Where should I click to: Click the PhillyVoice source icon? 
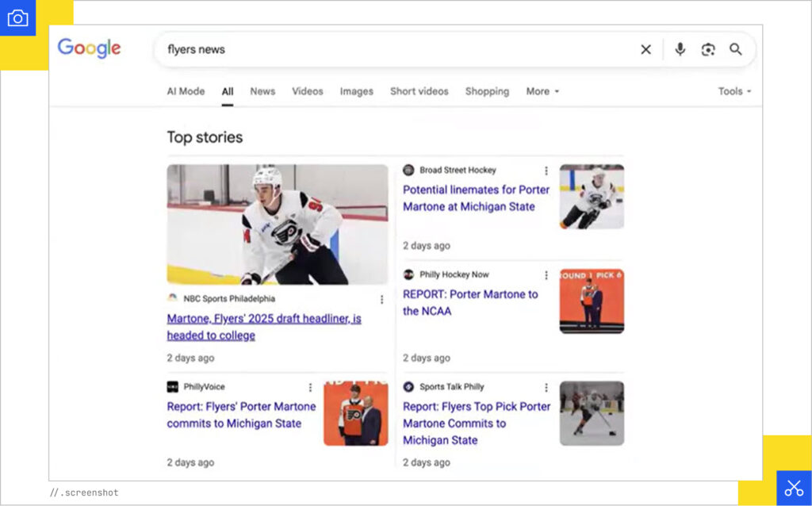pos(173,387)
